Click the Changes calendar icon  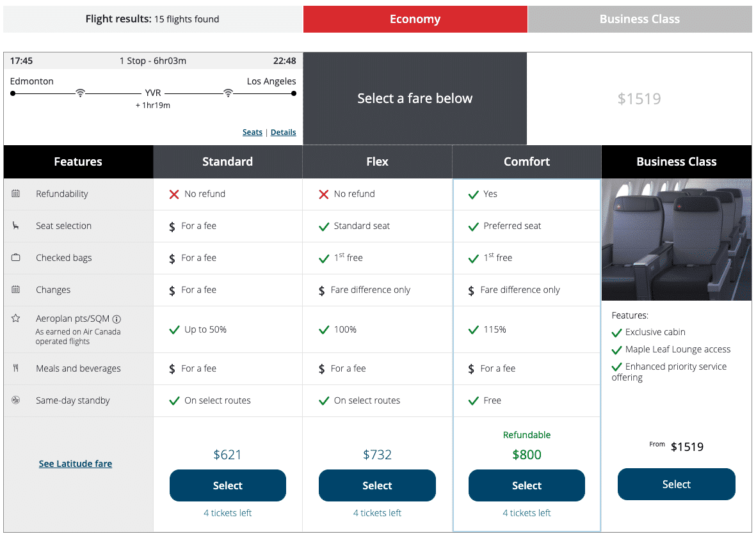(16, 290)
